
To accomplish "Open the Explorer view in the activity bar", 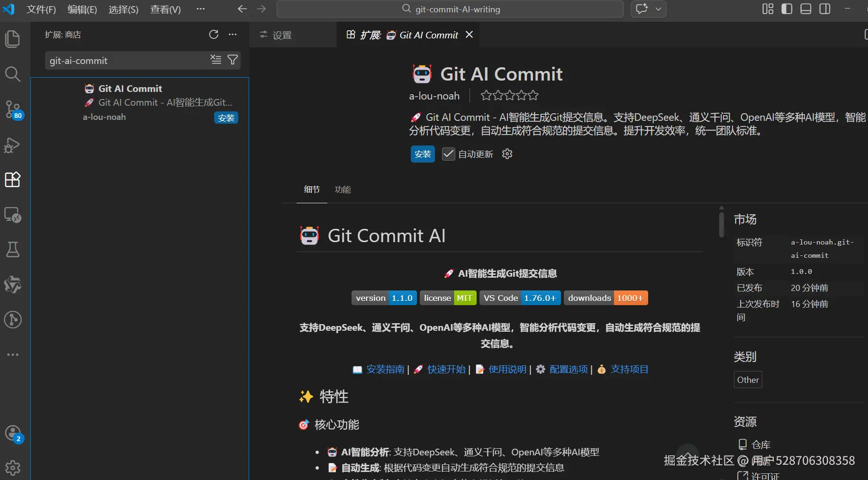I will pos(12,39).
